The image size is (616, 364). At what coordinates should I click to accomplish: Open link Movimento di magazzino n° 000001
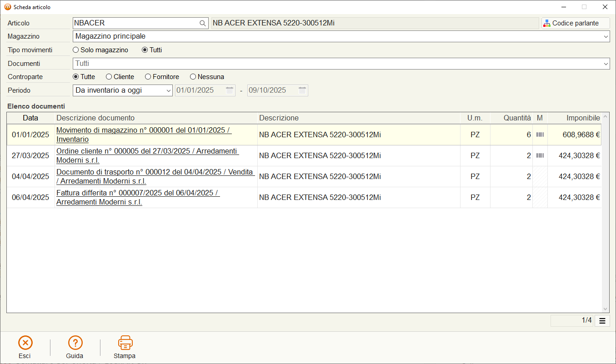pyautogui.click(x=144, y=135)
